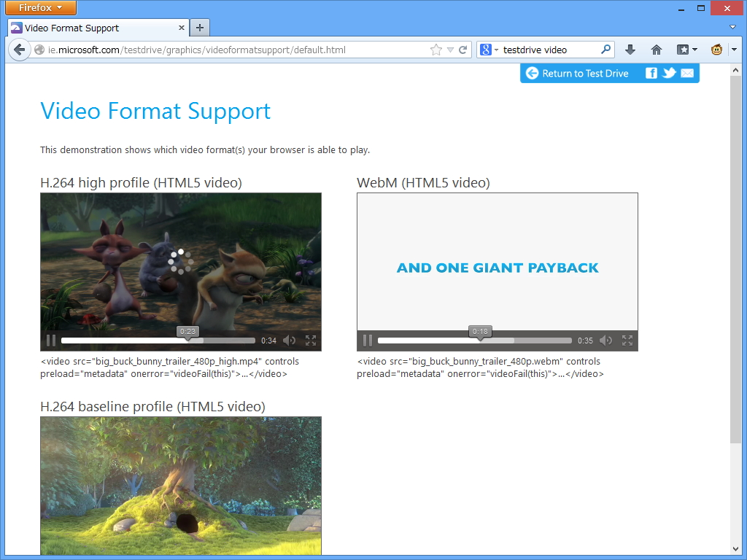This screenshot has height=560, width=747.
Task: Maximize the Firefox window
Action: (x=701, y=8)
